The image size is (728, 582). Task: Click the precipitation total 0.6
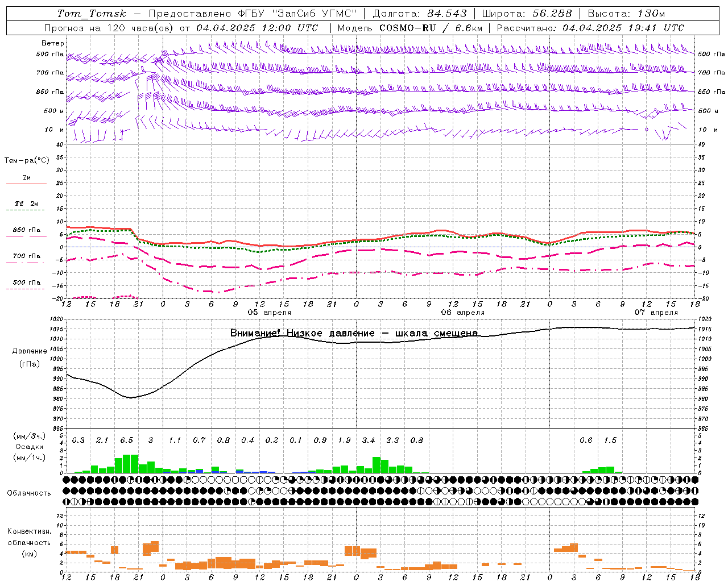(x=586, y=440)
